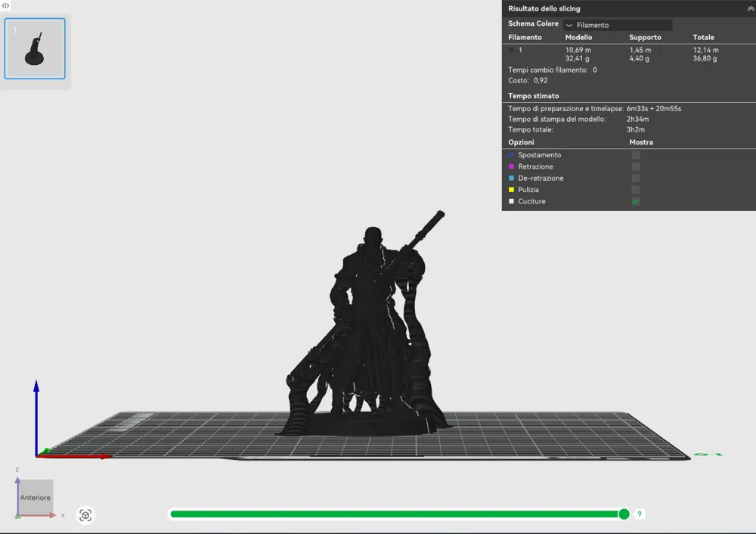
Task: Click the Retrazione magenta color swatch
Action: point(512,166)
